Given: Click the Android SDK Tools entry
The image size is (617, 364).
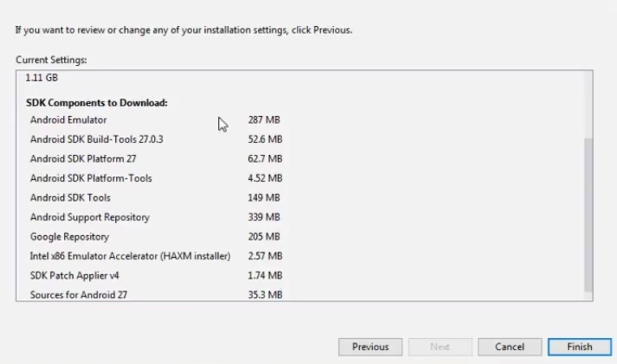Looking at the screenshot, I should [x=71, y=198].
